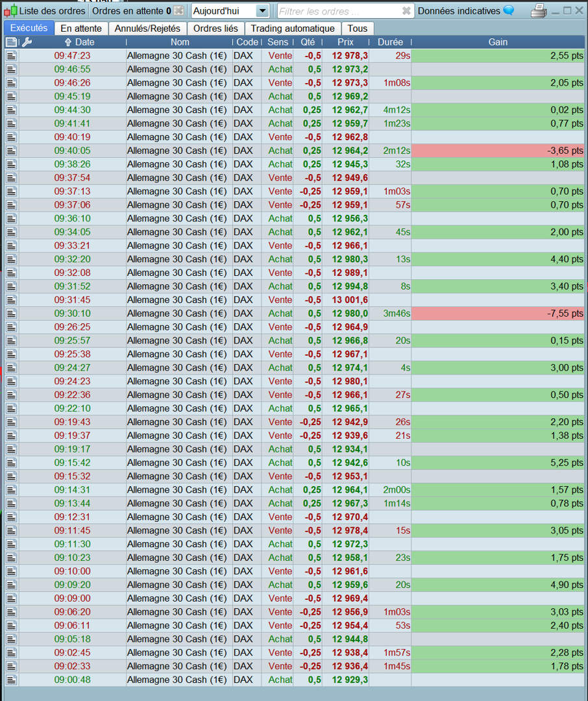Open the Annulés/Rejetés tab
Screen dimensions: 588x701
tap(147, 29)
